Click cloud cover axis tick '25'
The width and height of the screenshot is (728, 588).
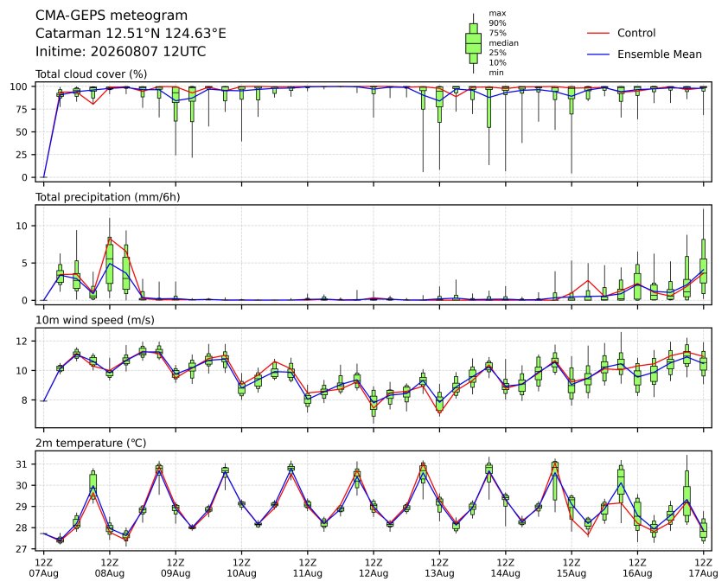22,155
